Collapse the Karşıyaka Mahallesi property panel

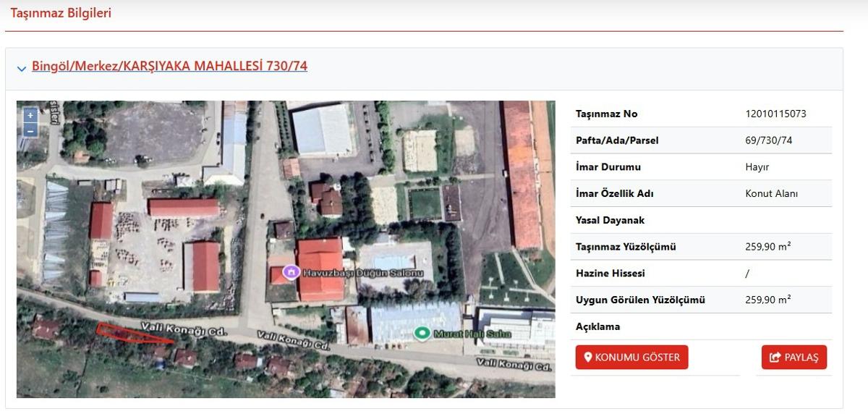tap(22, 69)
